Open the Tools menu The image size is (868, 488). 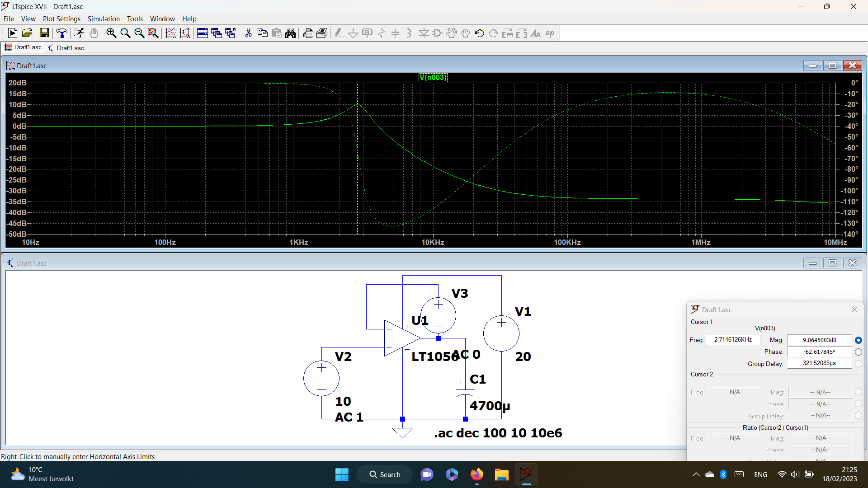pos(135,19)
